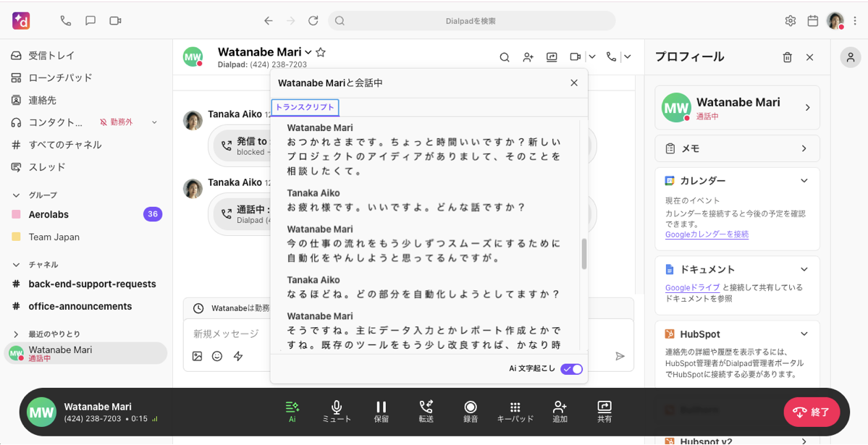Click the Googleドライブ link

693,287
